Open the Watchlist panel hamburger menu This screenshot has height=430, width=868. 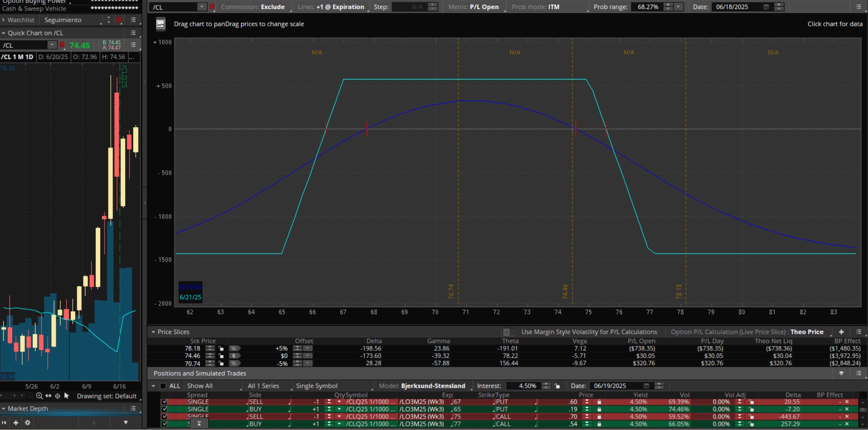click(x=133, y=20)
